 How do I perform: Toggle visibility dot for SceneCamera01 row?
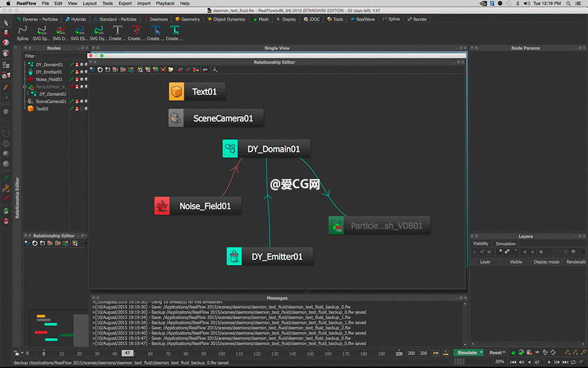tap(82, 101)
